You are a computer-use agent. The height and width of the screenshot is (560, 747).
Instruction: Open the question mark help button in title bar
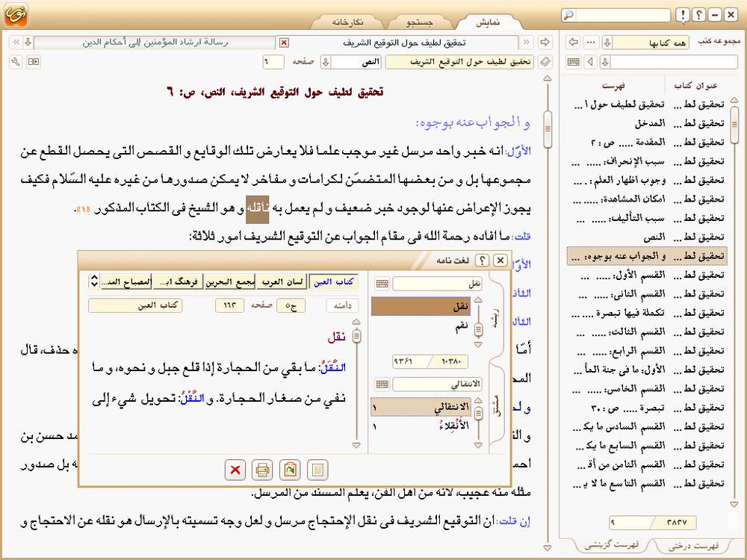pyautogui.click(x=698, y=15)
